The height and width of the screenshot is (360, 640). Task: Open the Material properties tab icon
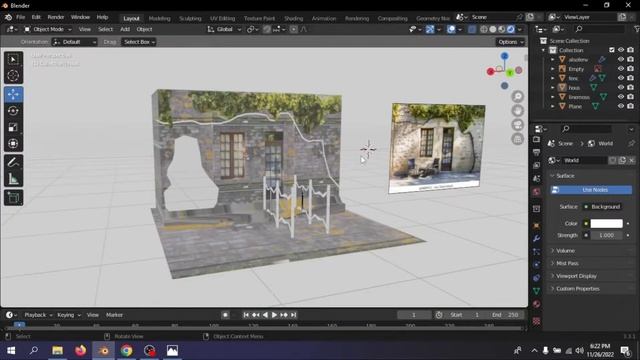536,304
